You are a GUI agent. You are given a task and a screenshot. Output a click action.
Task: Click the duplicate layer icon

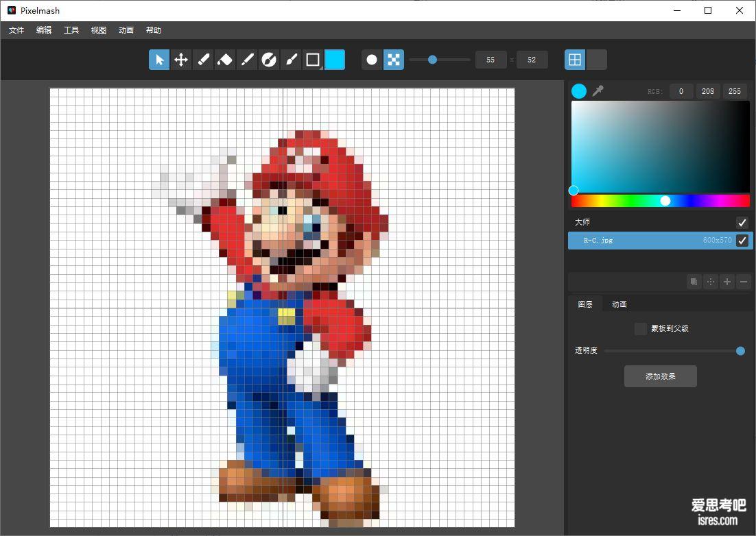(x=694, y=282)
